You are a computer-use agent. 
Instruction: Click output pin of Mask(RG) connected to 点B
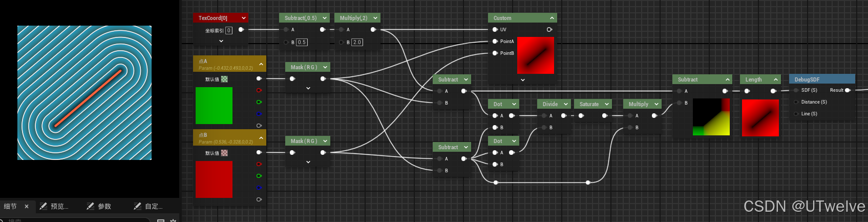[323, 152]
